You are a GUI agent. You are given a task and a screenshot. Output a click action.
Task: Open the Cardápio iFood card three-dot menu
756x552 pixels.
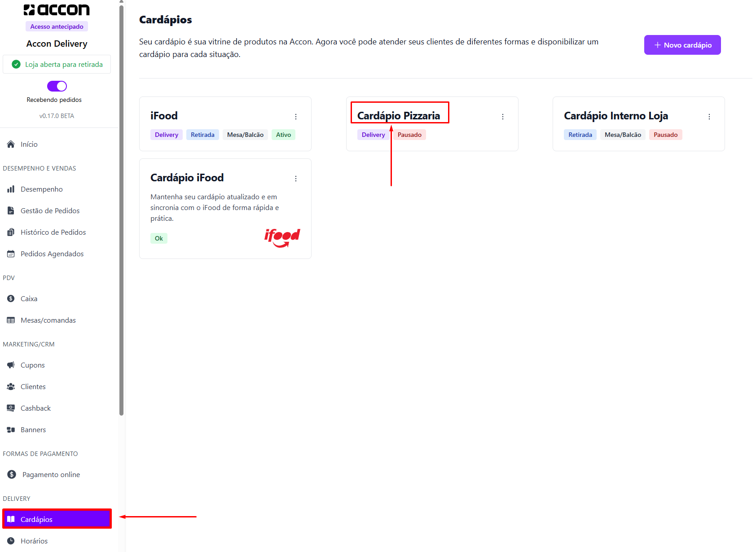click(x=296, y=179)
